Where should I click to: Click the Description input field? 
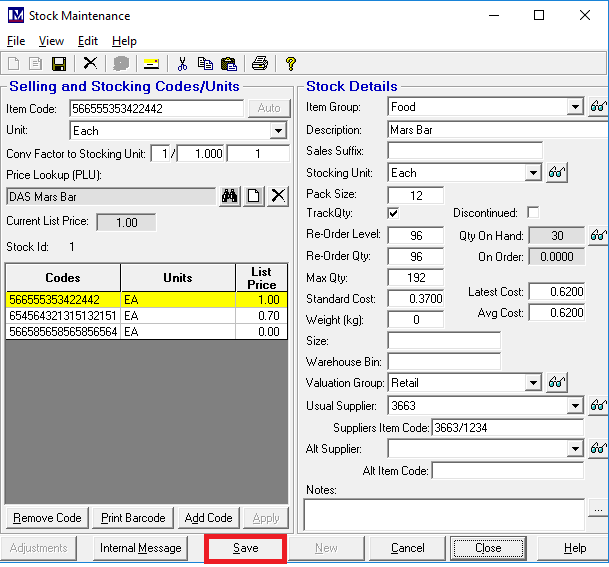(x=495, y=129)
